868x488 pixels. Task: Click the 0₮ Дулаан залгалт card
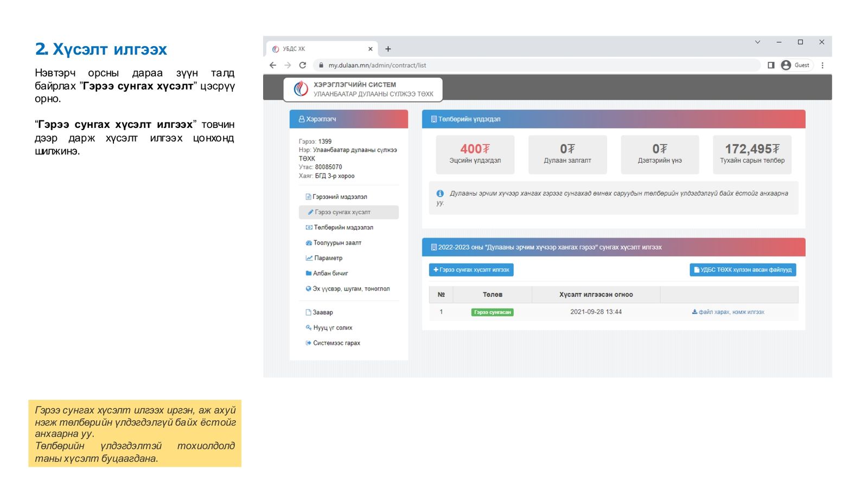(567, 155)
